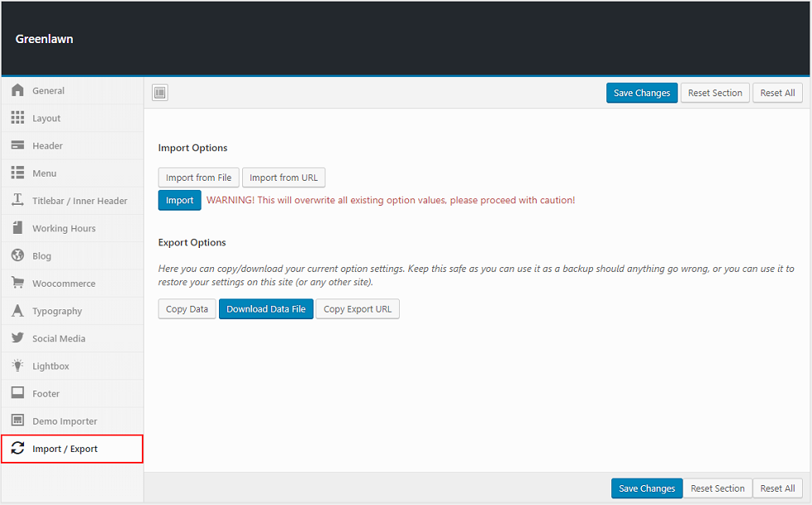The height and width of the screenshot is (505, 812).
Task: Click the Download Data File button
Action: click(265, 309)
